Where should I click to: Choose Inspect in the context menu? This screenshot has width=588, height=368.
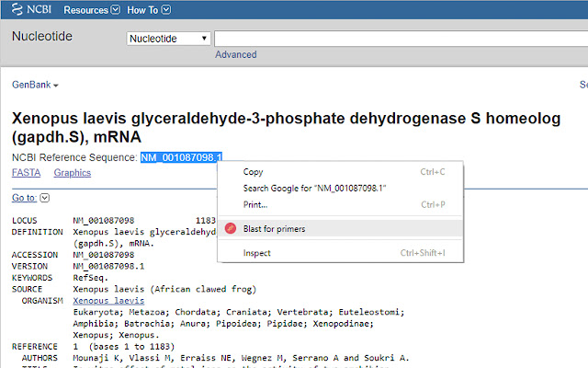(x=340, y=253)
